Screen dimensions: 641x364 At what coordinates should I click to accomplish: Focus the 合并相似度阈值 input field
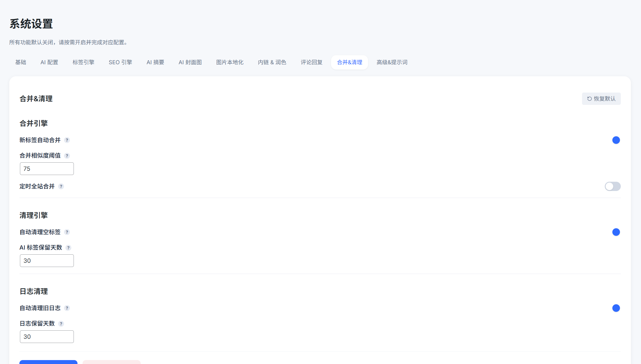[47, 169]
